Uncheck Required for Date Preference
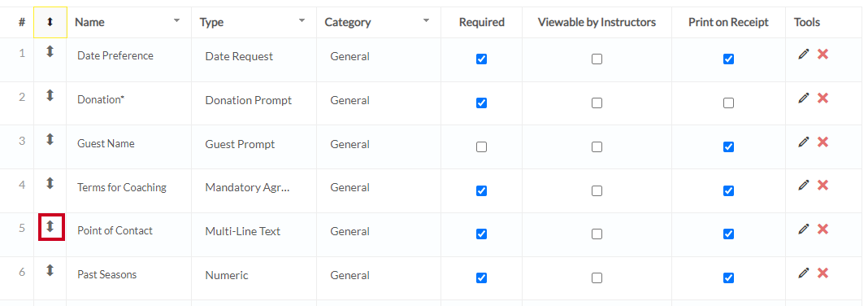 482,59
